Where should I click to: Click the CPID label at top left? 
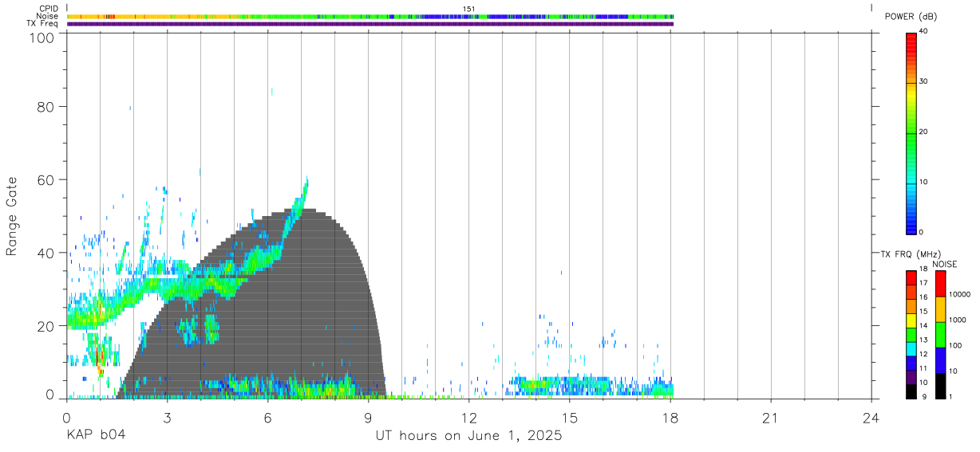coord(48,9)
